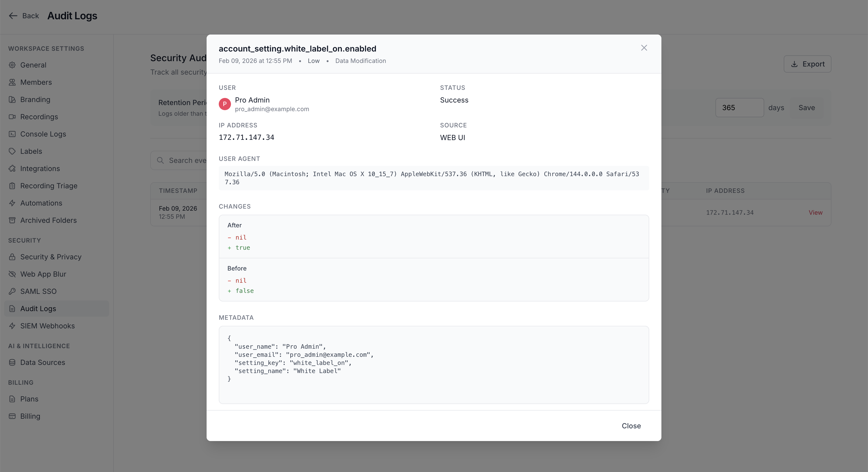Click the Close button in dialog footer
Viewport: 868px width, 472px height.
631,426
